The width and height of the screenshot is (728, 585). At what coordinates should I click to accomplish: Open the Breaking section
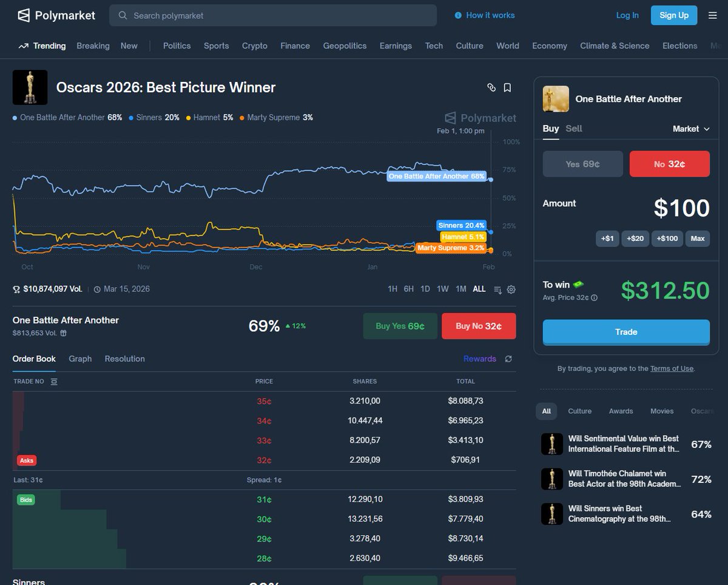tap(93, 46)
